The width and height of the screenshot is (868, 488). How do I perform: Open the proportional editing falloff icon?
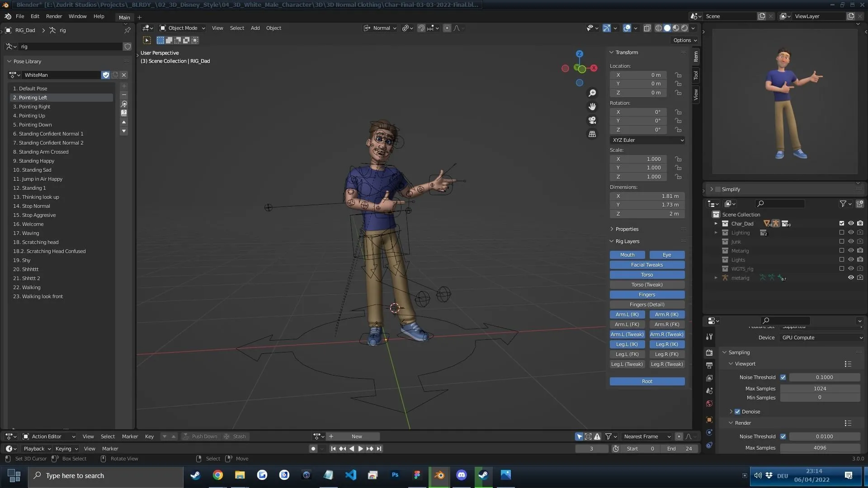tap(457, 28)
